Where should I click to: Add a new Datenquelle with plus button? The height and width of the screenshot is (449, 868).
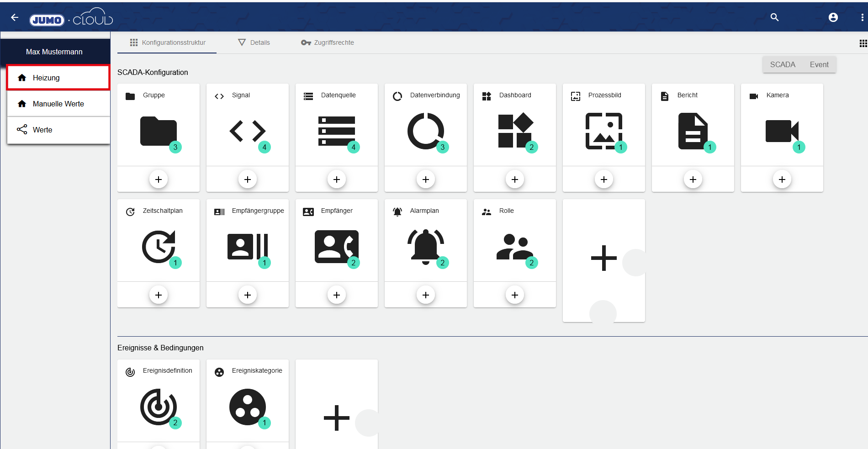pyautogui.click(x=336, y=180)
